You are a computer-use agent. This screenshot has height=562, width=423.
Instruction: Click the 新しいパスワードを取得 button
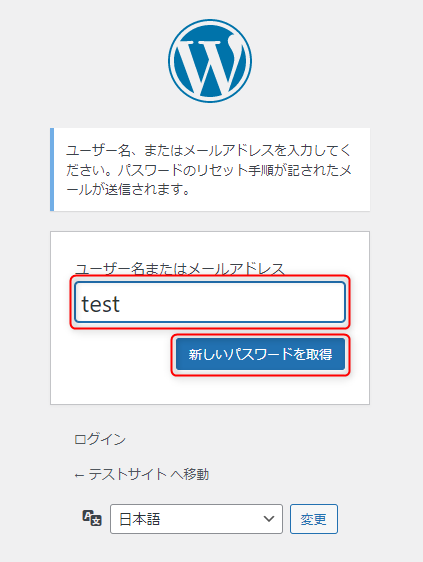coord(260,354)
